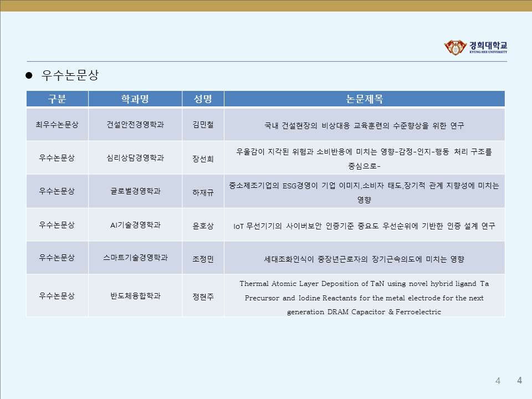Screen dimensions: 532x399
Task: Click the 학과명 column header
Action: 135,99
